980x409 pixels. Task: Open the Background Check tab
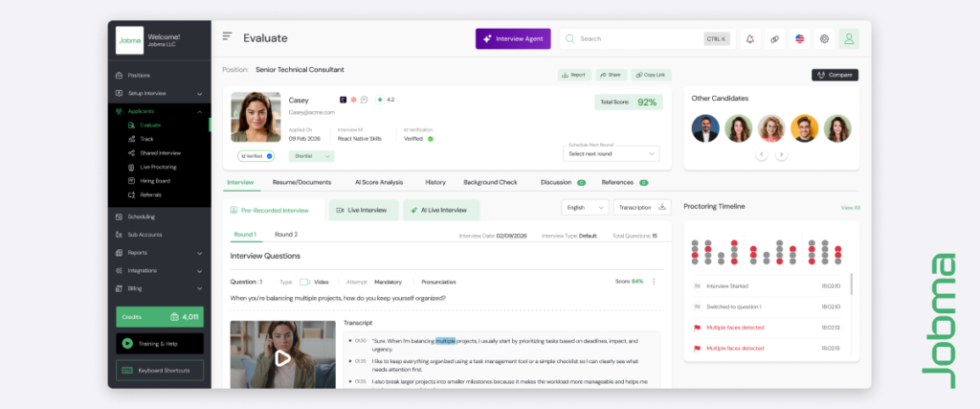click(491, 183)
